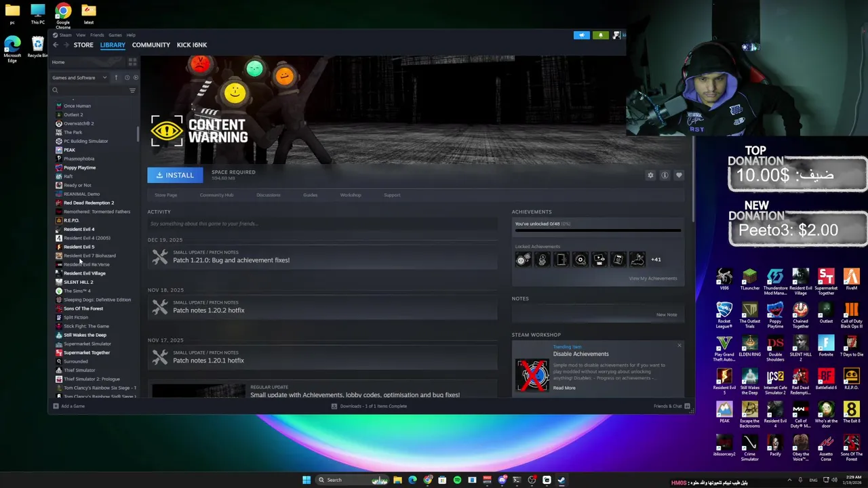The image size is (868, 488).
Task: Open the Google Chrome desktop shortcut
Action: [63, 16]
